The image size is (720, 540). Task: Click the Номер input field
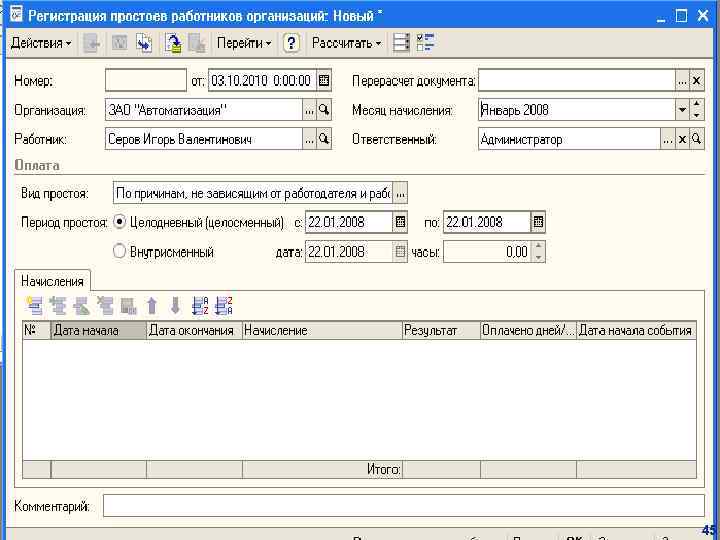coord(146,80)
